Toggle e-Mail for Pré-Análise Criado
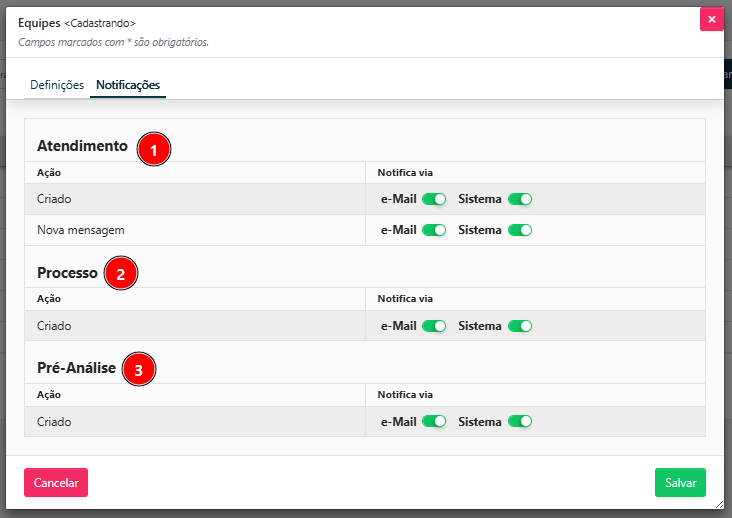 point(434,422)
